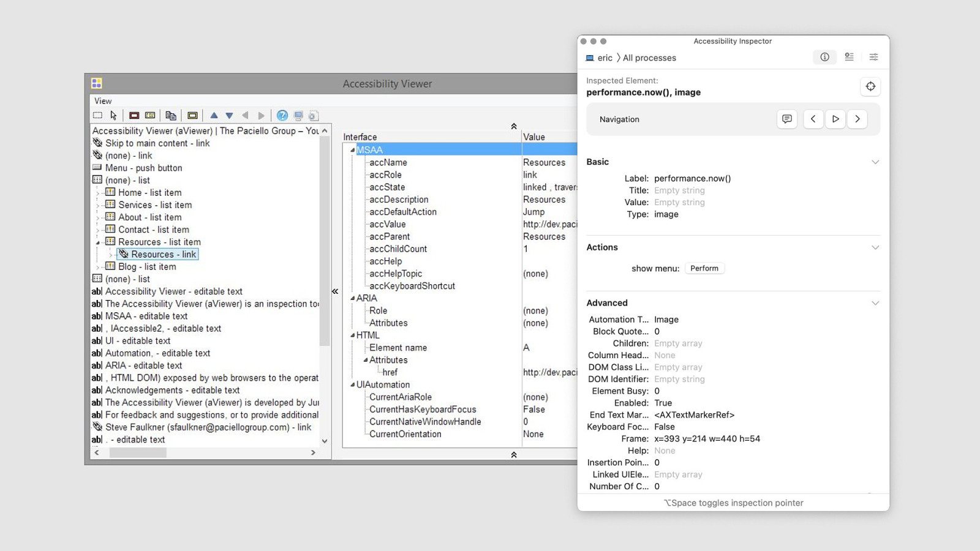The width and height of the screenshot is (980, 551).
Task: Click the blue up triangle navigation icon
Action: click(214, 115)
